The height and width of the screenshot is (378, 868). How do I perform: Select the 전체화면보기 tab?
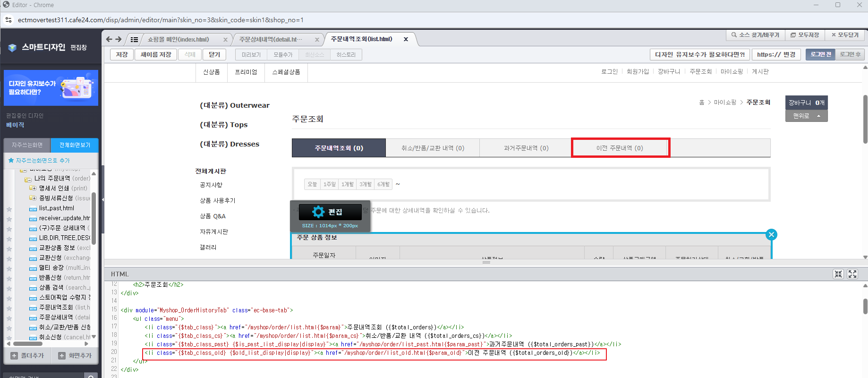(75, 145)
